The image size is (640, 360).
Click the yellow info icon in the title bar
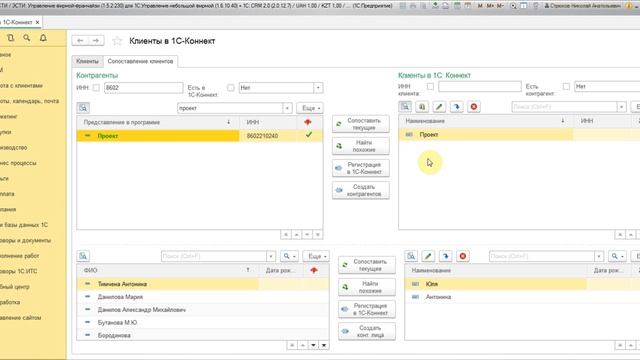tap(629, 6)
